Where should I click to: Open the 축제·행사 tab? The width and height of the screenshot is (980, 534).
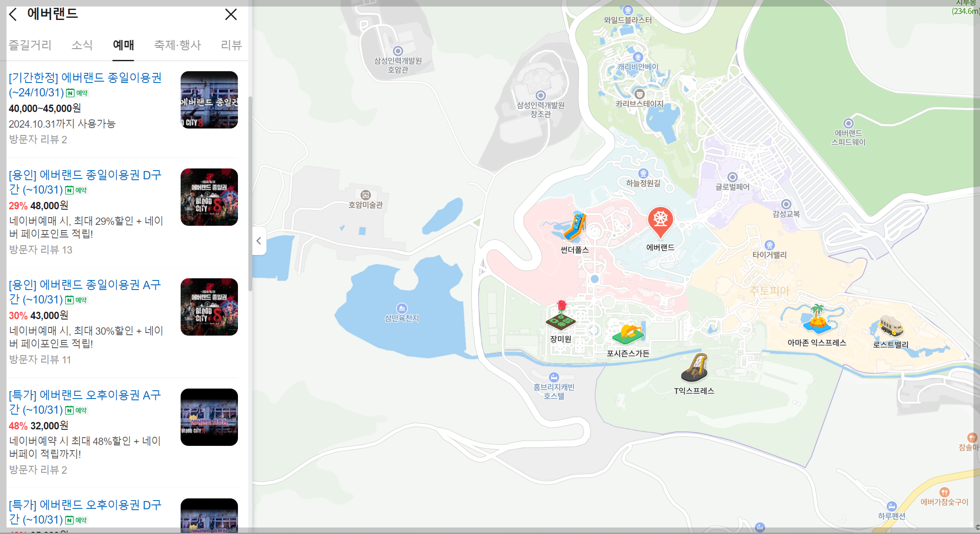point(178,45)
